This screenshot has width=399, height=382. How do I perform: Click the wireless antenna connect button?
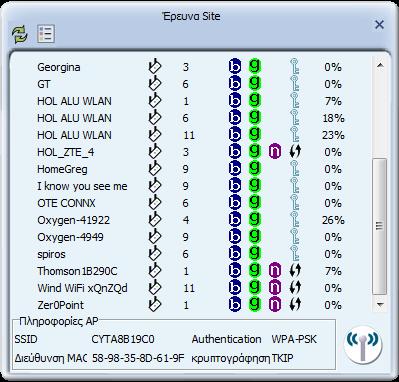363,344
